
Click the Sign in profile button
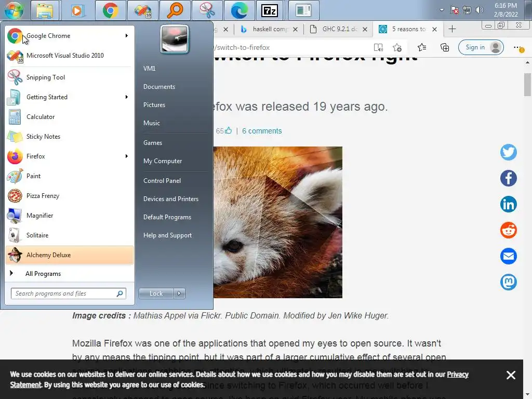point(481,47)
